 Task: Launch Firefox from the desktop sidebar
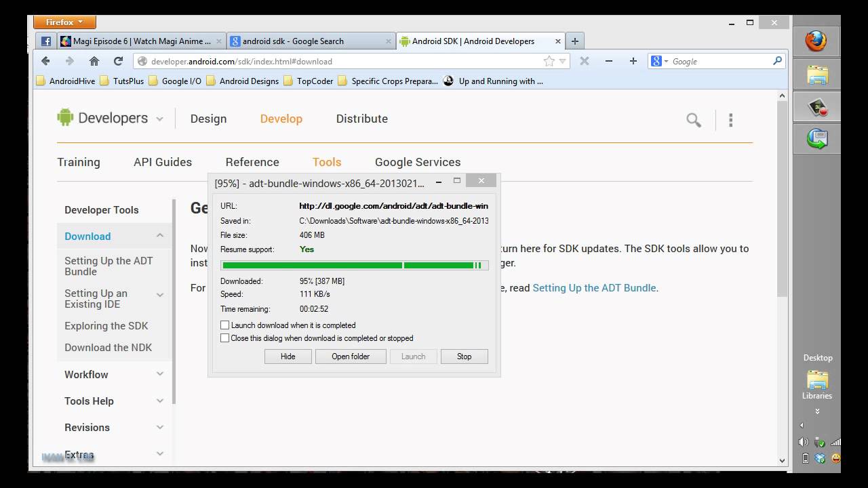(x=816, y=41)
